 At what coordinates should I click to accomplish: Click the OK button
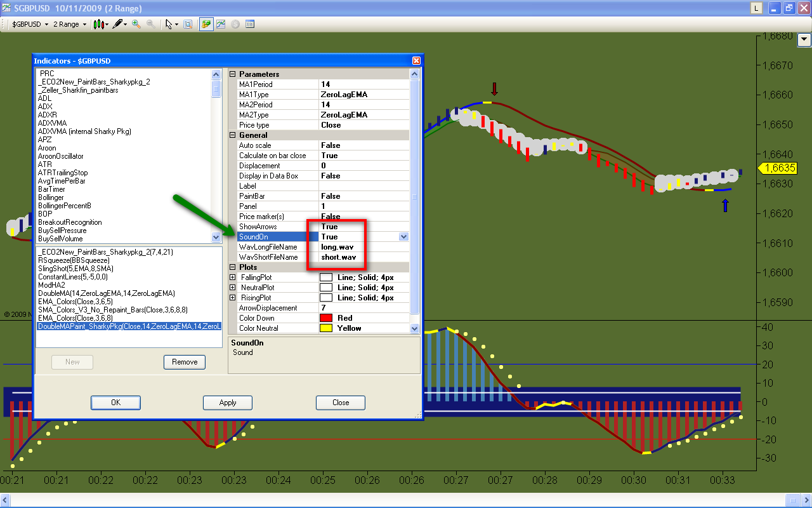click(115, 403)
